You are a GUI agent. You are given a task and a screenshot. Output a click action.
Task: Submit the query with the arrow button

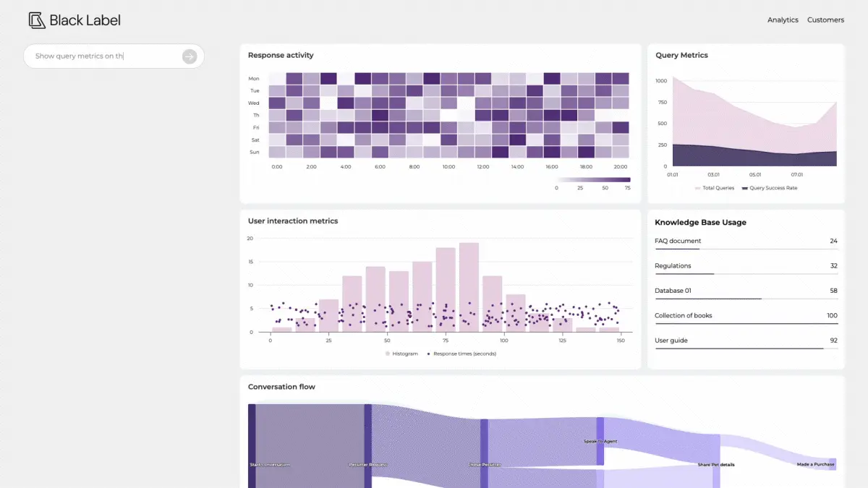189,56
